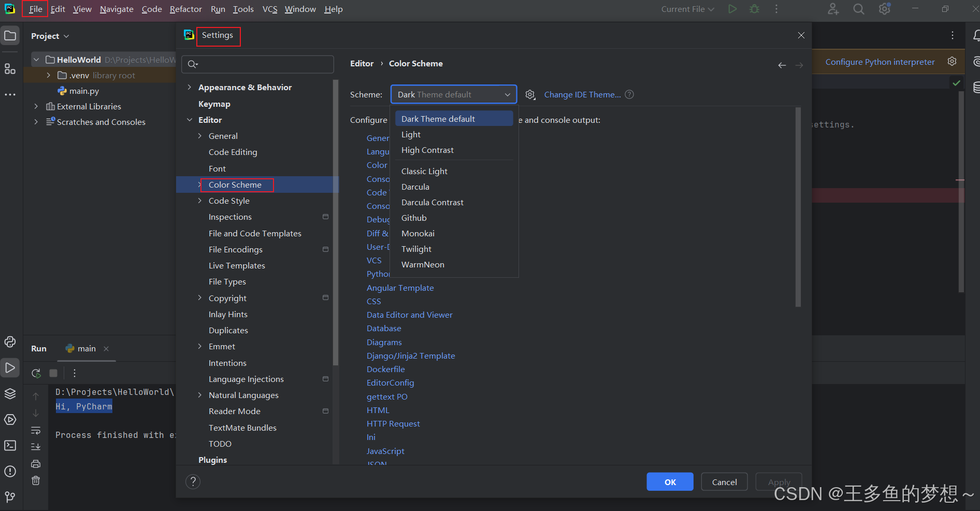
Task: Open IDE settings gear in title bar
Action: 885,9
